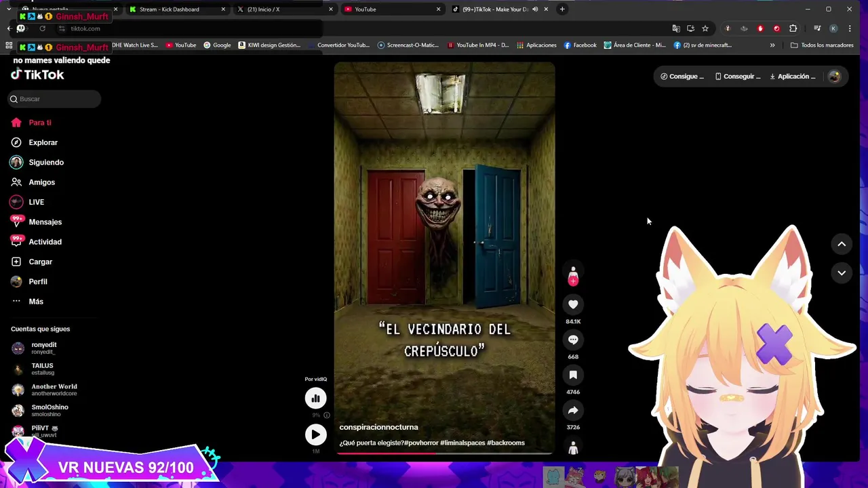Screen dimensions: 868x488
Task: Click the video player frame
Action: [444, 258]
